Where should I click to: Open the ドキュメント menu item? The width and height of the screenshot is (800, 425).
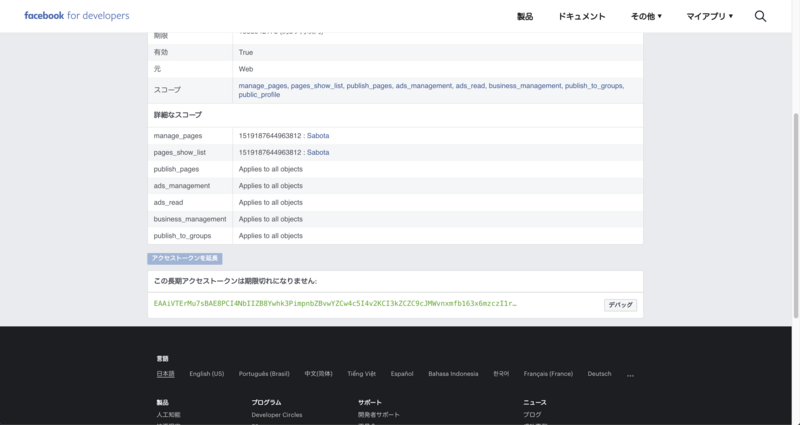tap(581, 16)
